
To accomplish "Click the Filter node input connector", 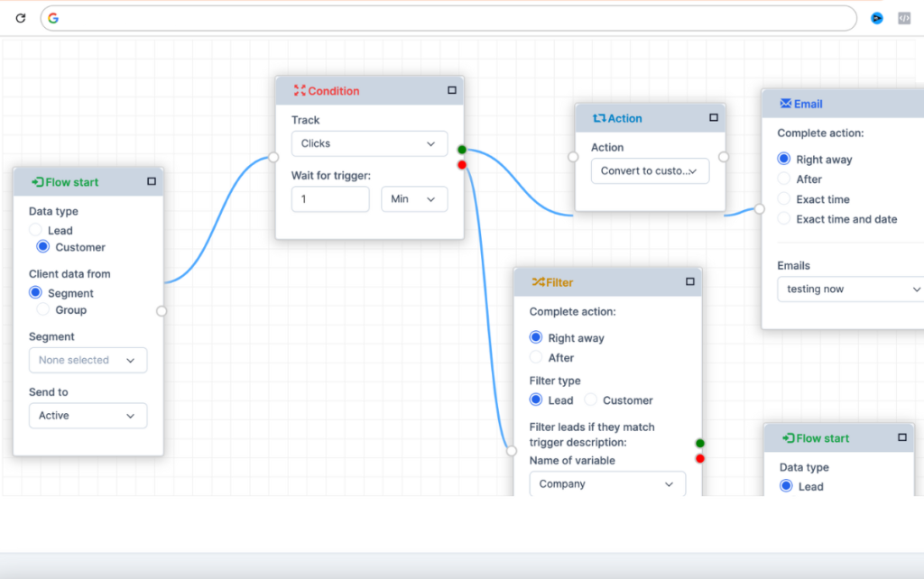I will 512,451.
